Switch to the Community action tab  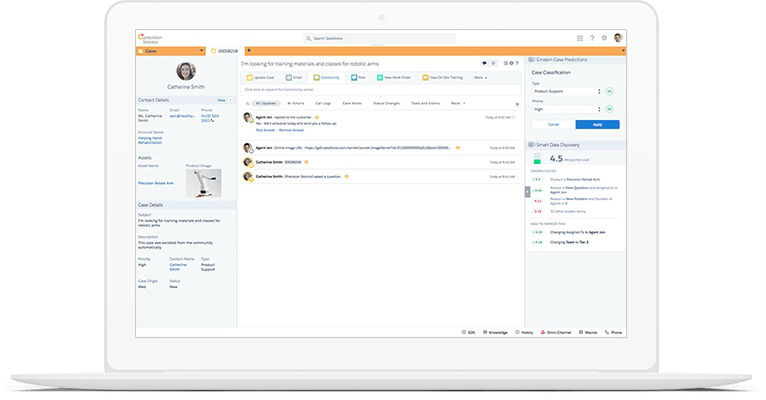tap(327, 77)
